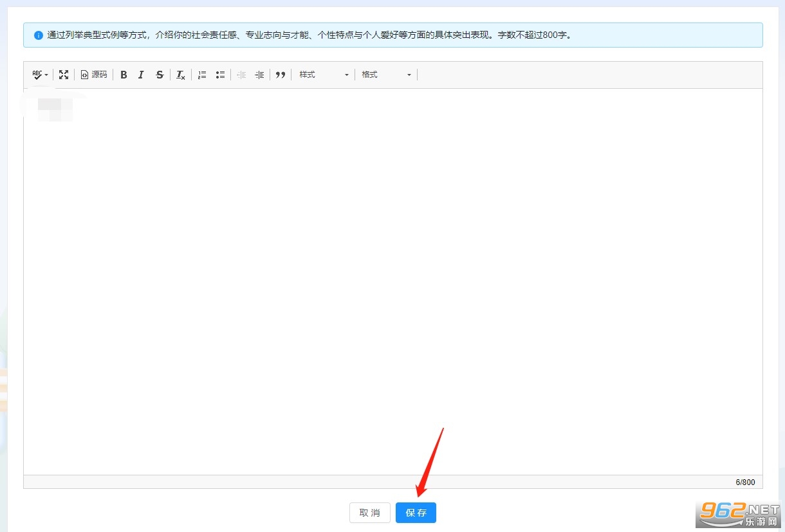
Task: Decrease the indent level
Action: pyautogui.click(x=241, y=75)
